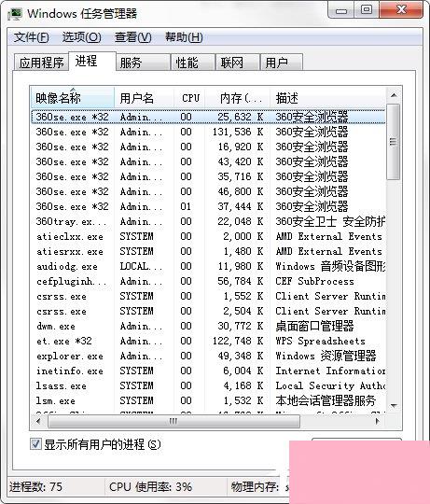Open the 选项(O) menu
The height and width of the screenshot is (504, 430).
81,37
